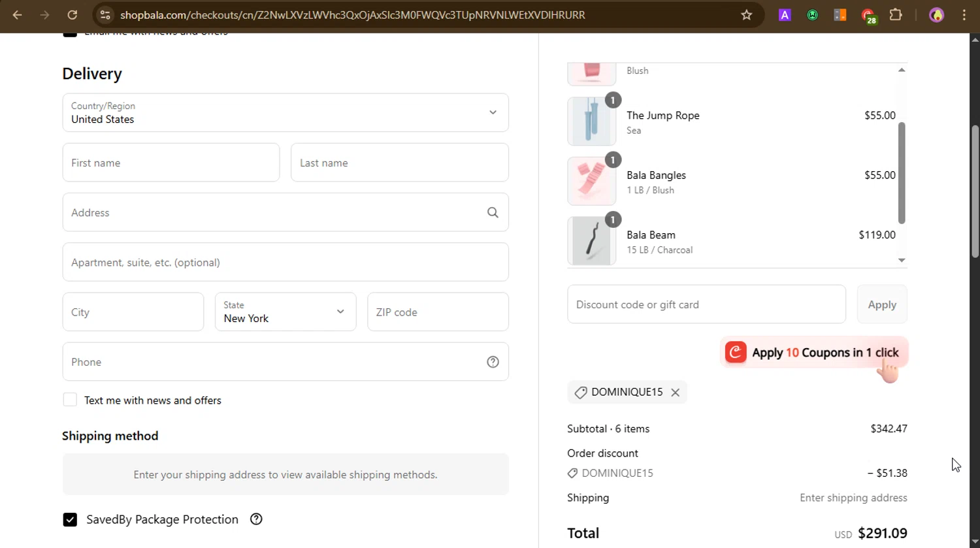
Task: Click the "$342.47" subtotal value
Action: tap(889, 428)
